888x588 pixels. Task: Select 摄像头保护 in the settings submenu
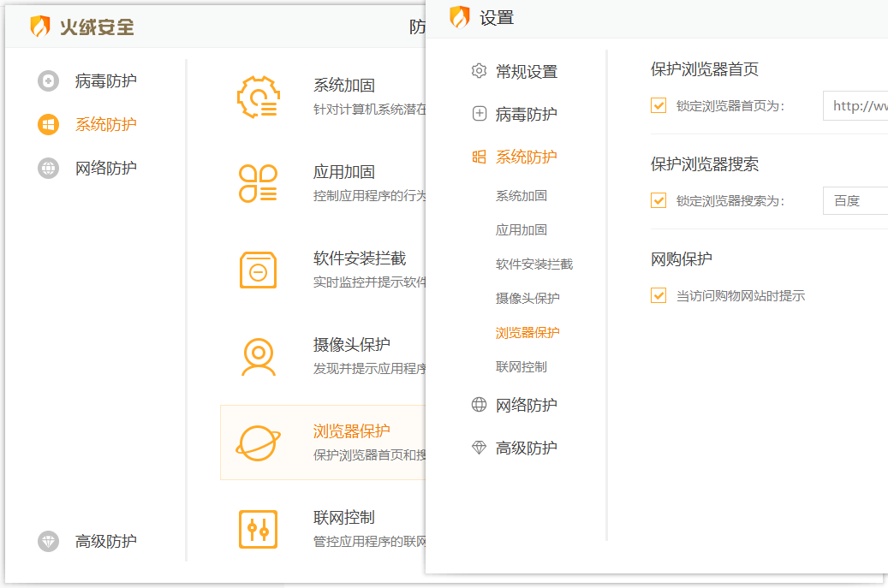coord(527,298)
